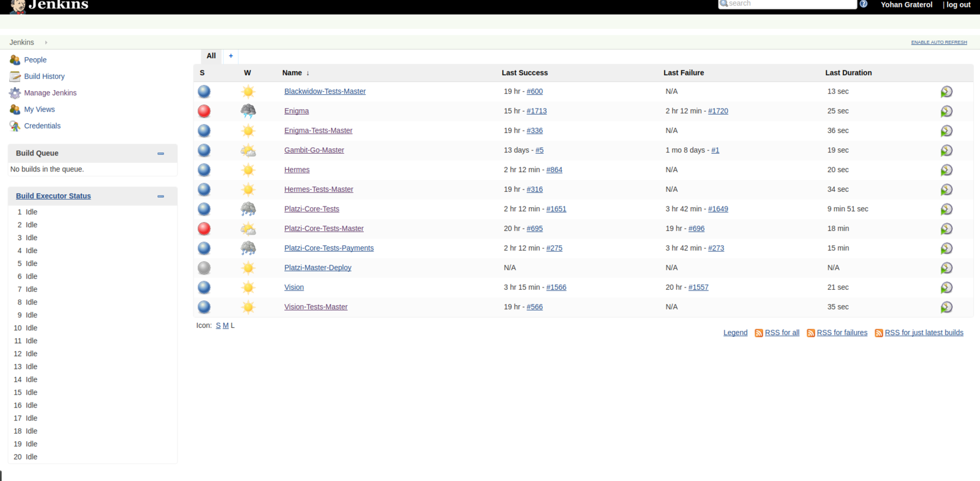Open RSS for just latest builds
980x481 pixels.
point(924,333)
